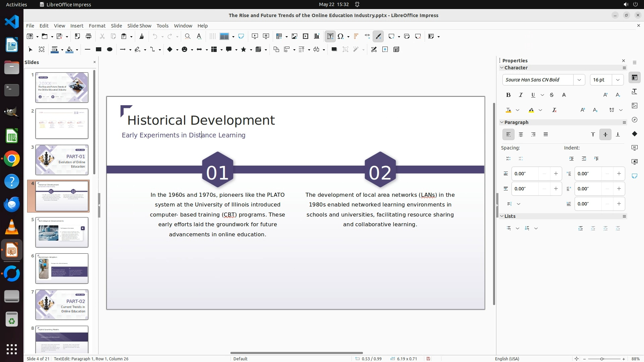Open the Format menu

tap(97, 25)
